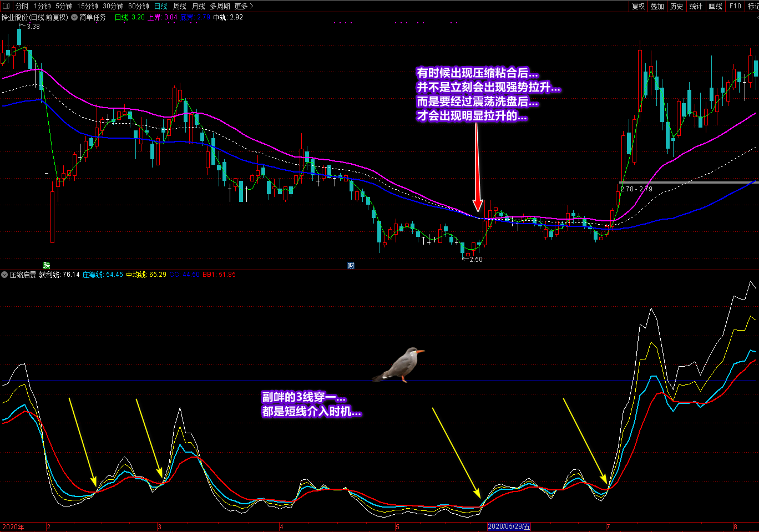Open the 复权 price adjustment option
Viewport: 759px width, 532px height.
click(639, 6)
